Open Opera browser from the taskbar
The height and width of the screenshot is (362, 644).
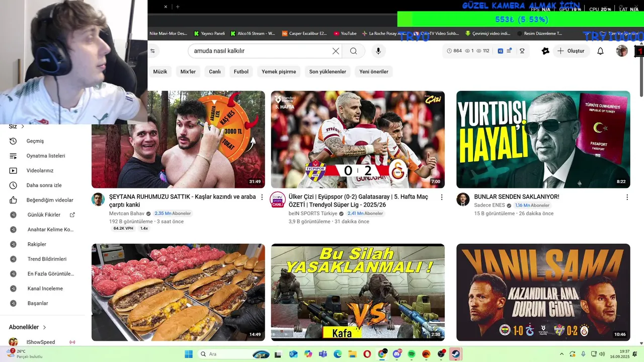[x=367, y=354]
